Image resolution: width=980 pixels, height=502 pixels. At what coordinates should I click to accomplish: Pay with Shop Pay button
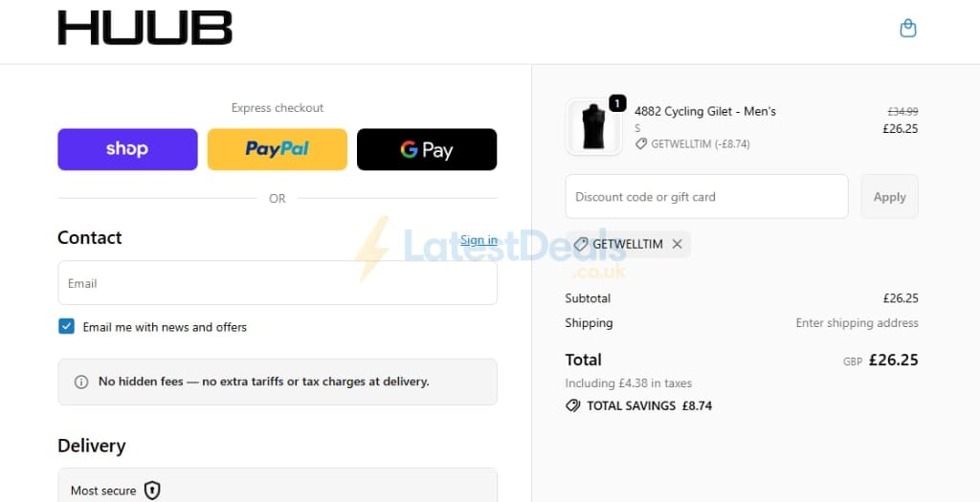click(x=127, y=149)
